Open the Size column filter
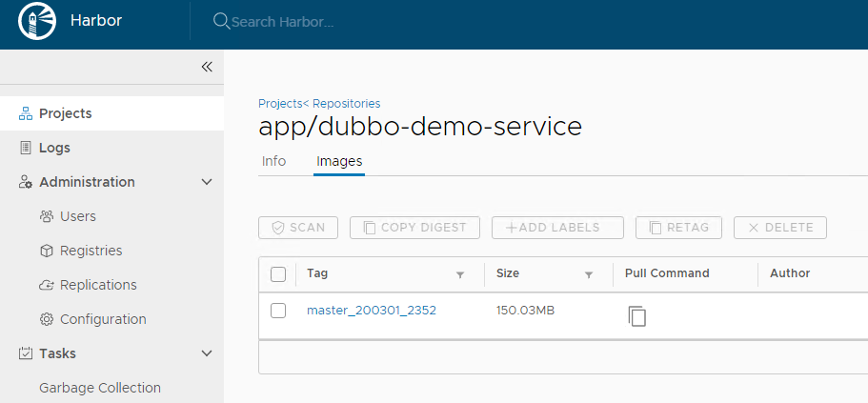868x403 pixels. (589, 274)
